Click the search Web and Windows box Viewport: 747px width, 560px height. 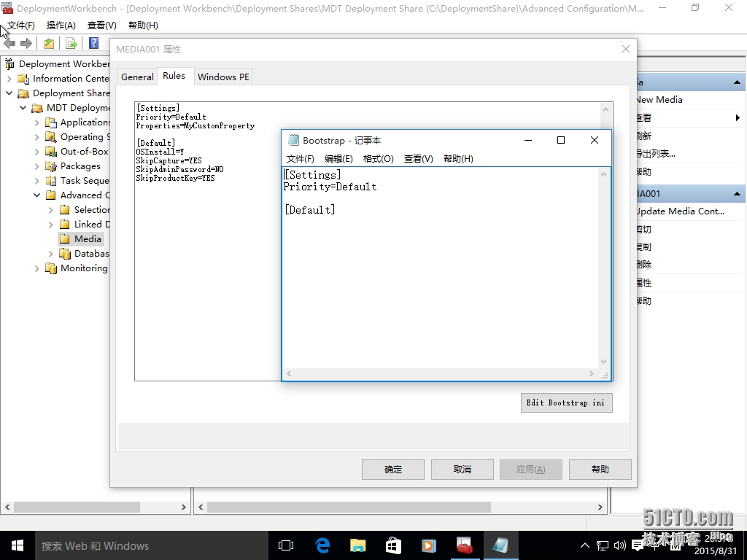152,545
